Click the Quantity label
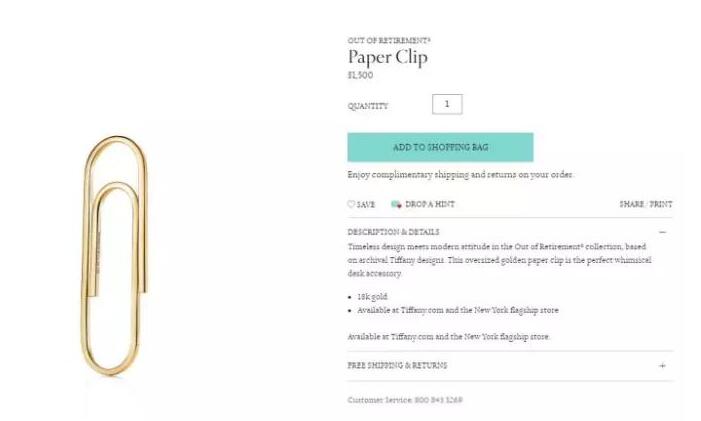This screenshot has height=421, width=701. (368, 106)
